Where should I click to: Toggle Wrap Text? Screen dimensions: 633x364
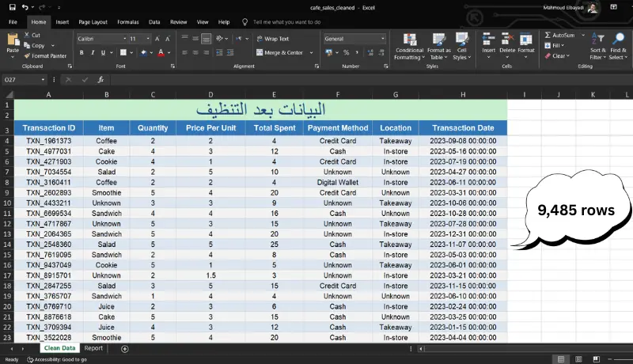click(x=273, y=39)
